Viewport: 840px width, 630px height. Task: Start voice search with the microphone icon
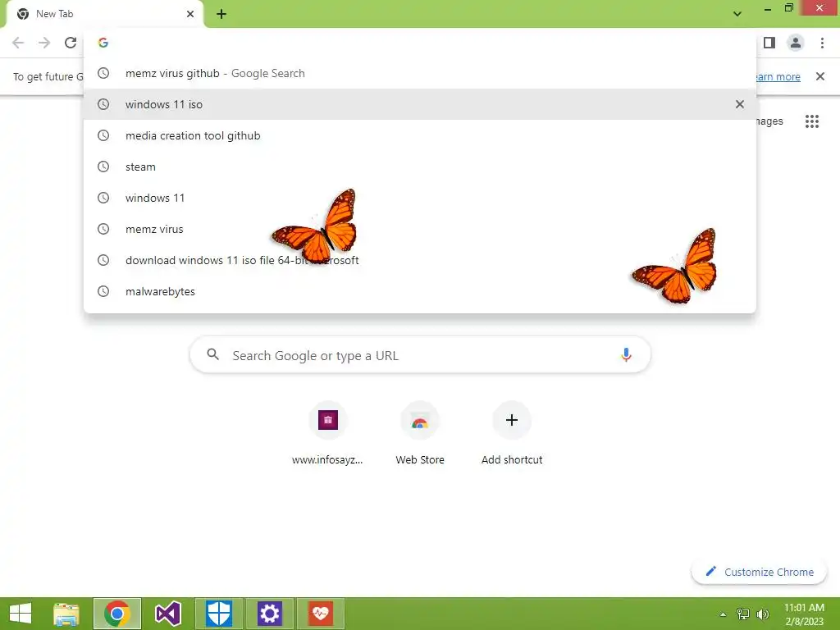626,354
